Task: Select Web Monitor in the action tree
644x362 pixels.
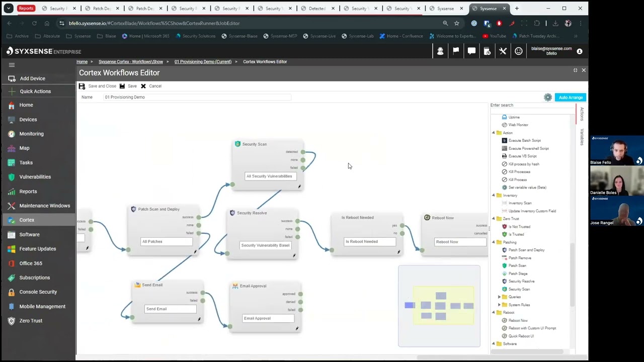Action: pos(518,125)
